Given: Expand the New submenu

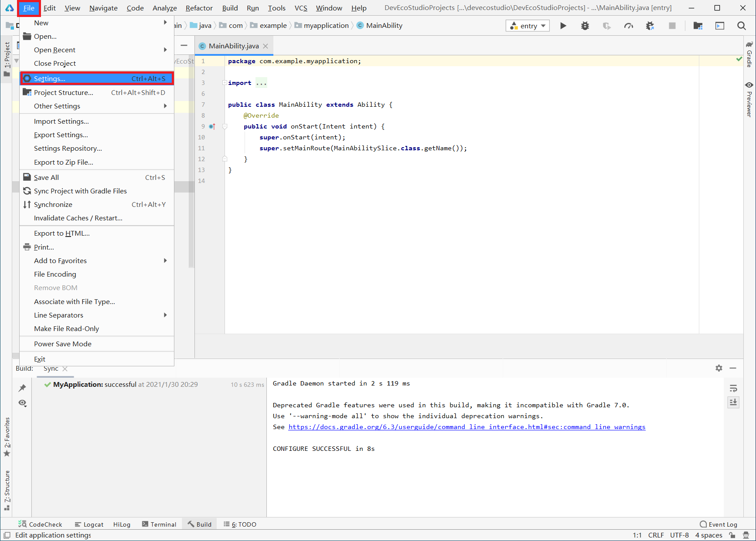Looking at the screenshot, I should tap(97, 23).
